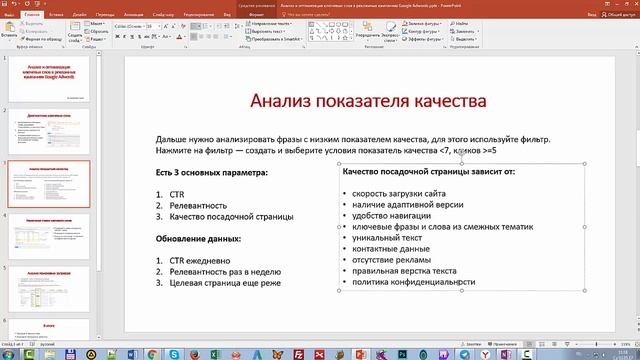Toggle Strikethrough formatting
The width and height of the screenshot is (640, 360).
(x=147, y=37)
